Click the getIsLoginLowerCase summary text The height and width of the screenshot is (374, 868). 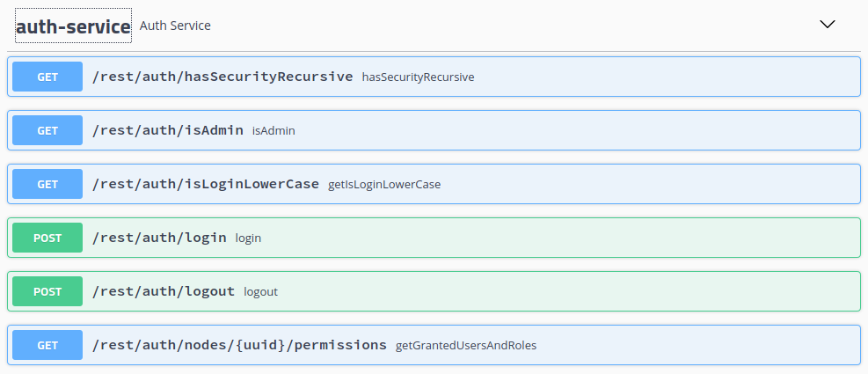tap(384, 185)
